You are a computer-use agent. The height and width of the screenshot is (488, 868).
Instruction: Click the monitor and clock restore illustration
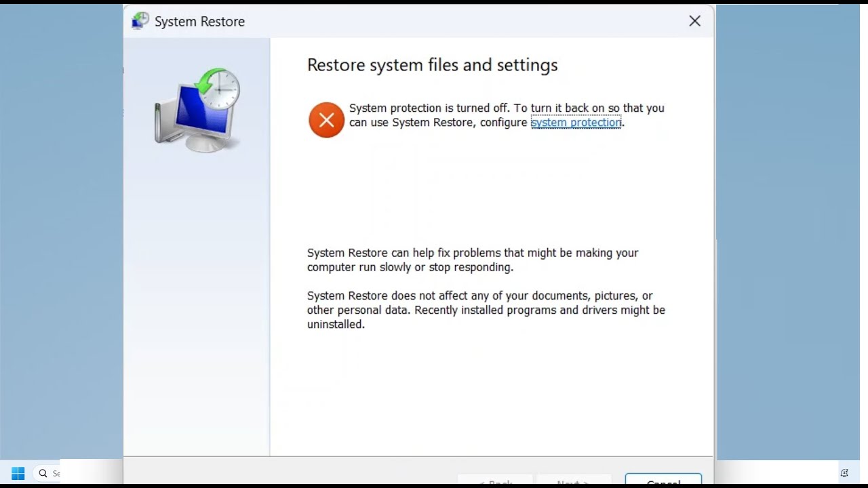197,110
